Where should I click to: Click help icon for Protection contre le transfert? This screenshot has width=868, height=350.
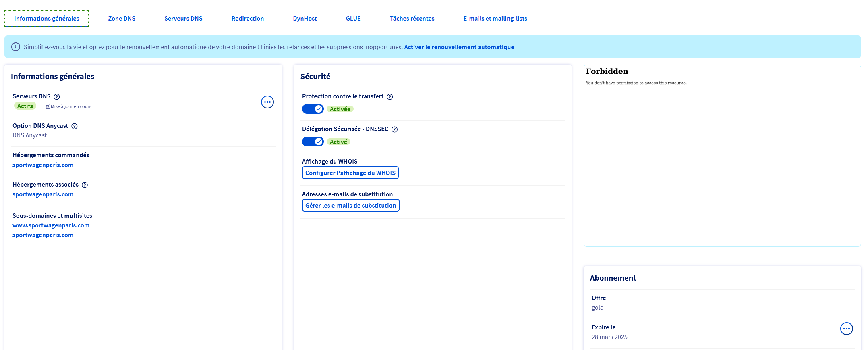point(390,97)
